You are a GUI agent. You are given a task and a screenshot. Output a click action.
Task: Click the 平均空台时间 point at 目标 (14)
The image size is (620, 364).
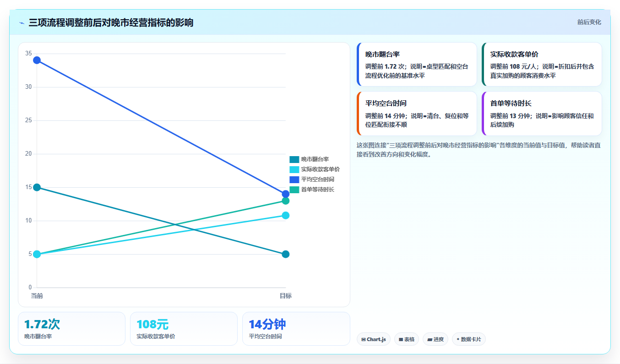point(286,194)
